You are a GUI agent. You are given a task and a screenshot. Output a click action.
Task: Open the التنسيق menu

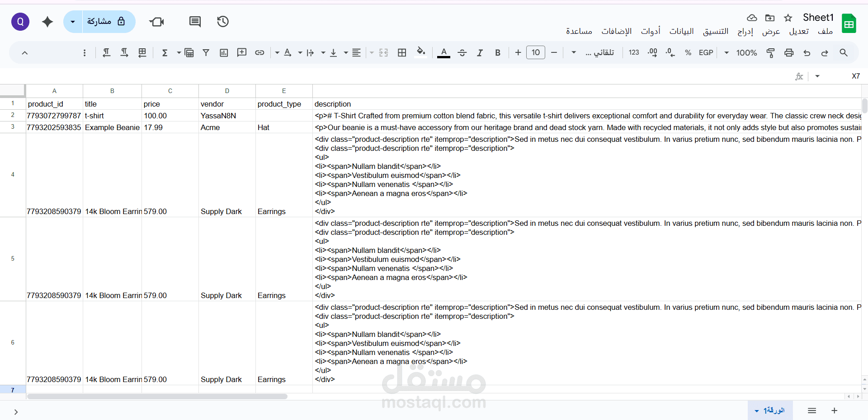pyautogui.click(x=716, y=31)
